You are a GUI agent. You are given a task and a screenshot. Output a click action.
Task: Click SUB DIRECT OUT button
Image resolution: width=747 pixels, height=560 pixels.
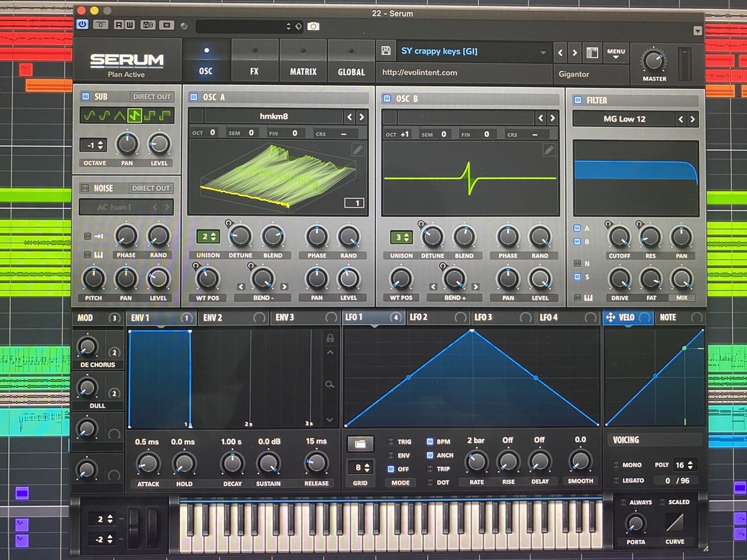(x=151, y=97)
